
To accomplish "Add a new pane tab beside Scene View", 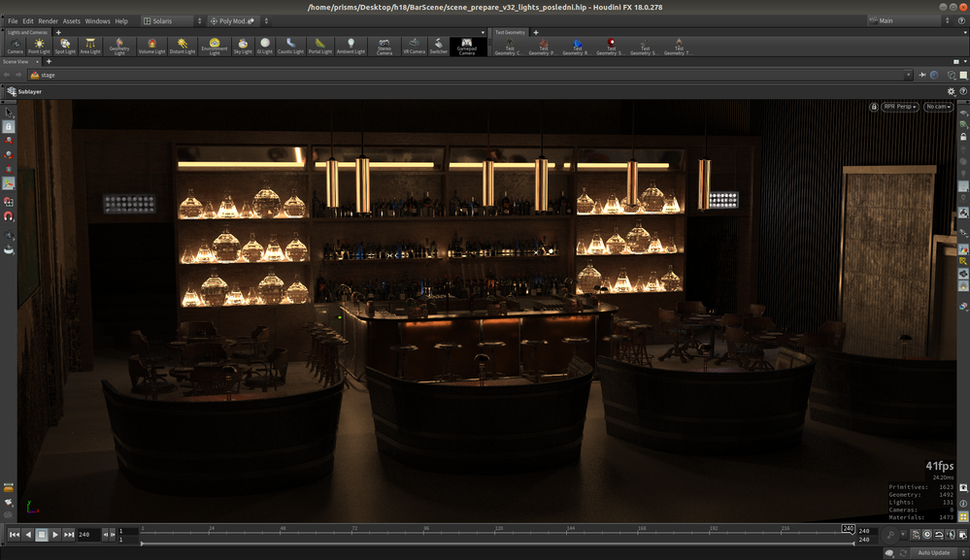I will pyautogui.click(x=49, y=62).
